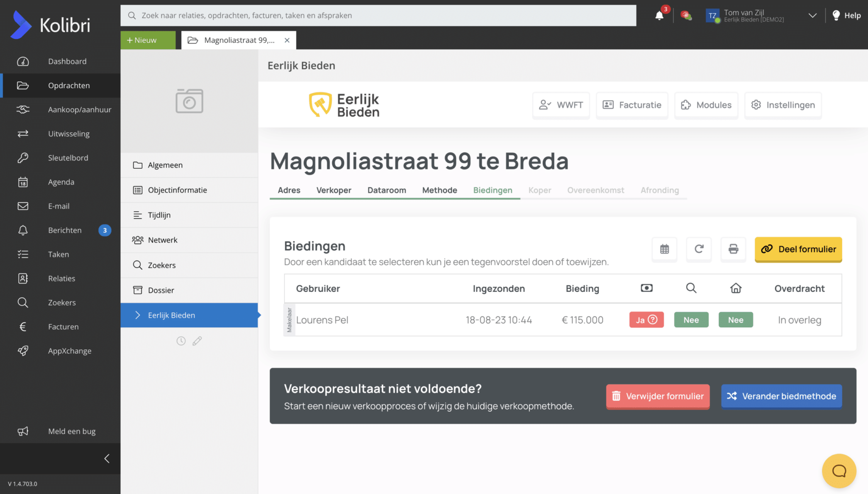Click the Deel formulier button
The height and width of the screenshot is (494, 868).
pyautogui.click(x=798, y=249)
